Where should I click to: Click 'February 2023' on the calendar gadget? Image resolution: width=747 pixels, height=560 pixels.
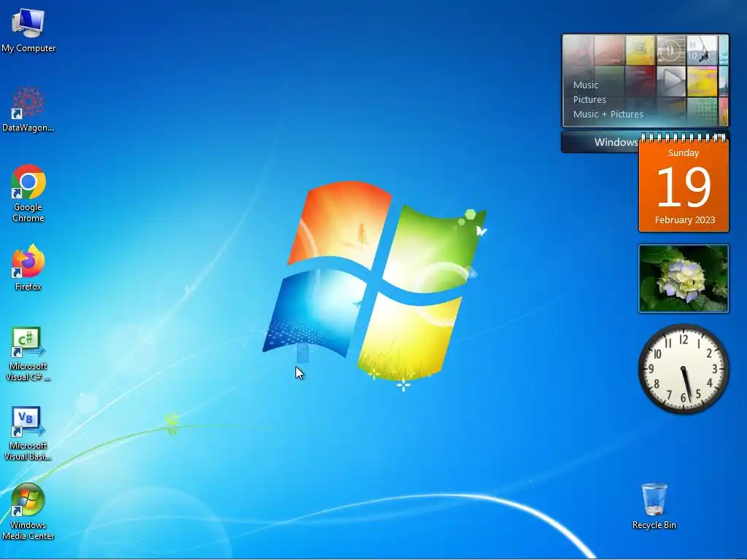coord(684,220)
